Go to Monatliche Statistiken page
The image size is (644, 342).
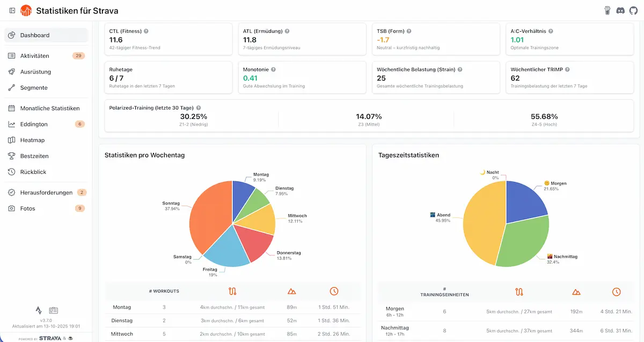pyautogui.click(x=49, y=108)
